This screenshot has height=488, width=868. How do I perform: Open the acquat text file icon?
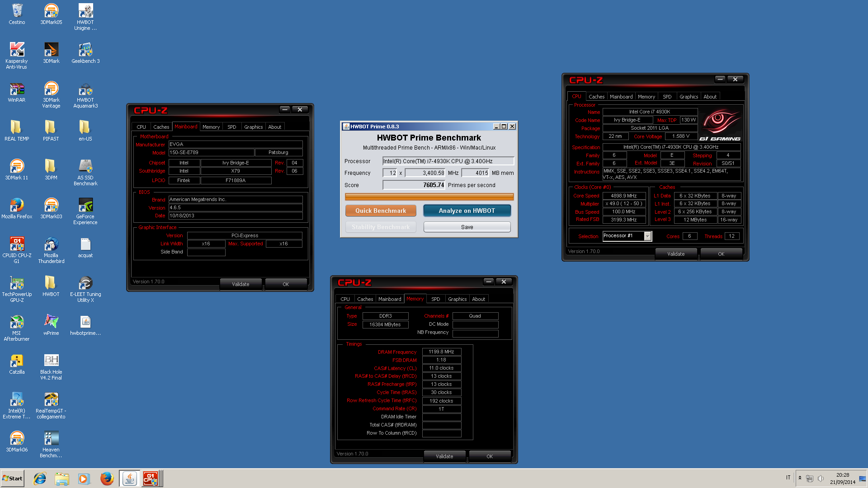tap(85, 247)
